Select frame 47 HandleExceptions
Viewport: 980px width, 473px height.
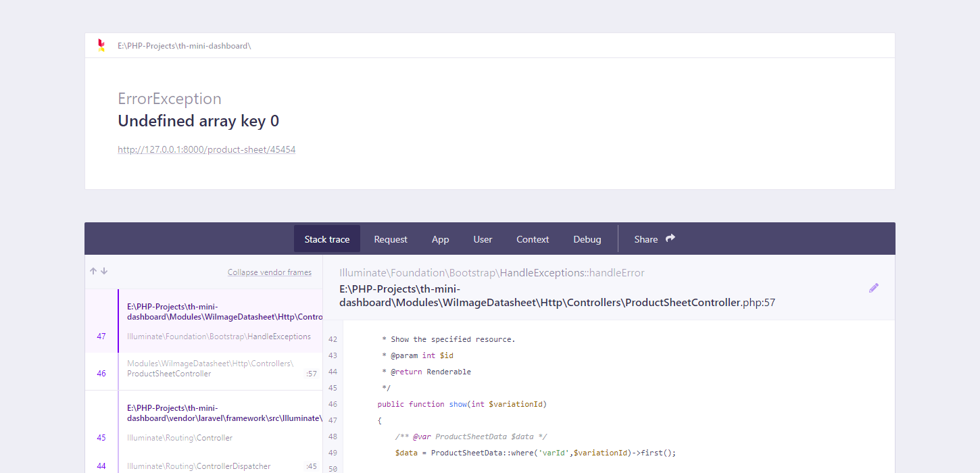pos(203,337)
